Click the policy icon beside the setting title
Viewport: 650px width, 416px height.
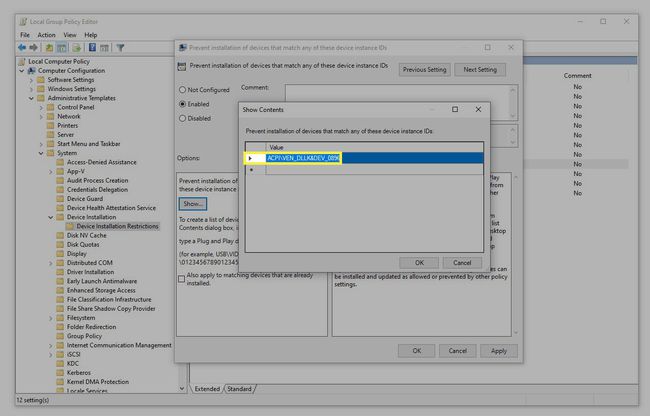182,66
